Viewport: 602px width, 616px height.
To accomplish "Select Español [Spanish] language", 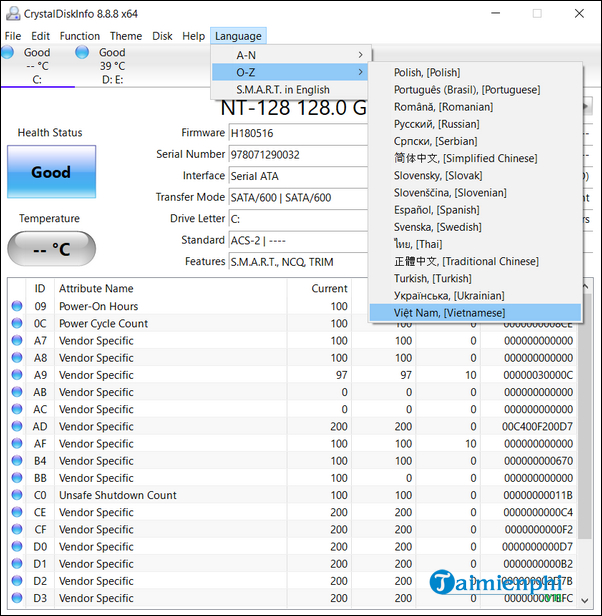I will click(x=436, y=210).
